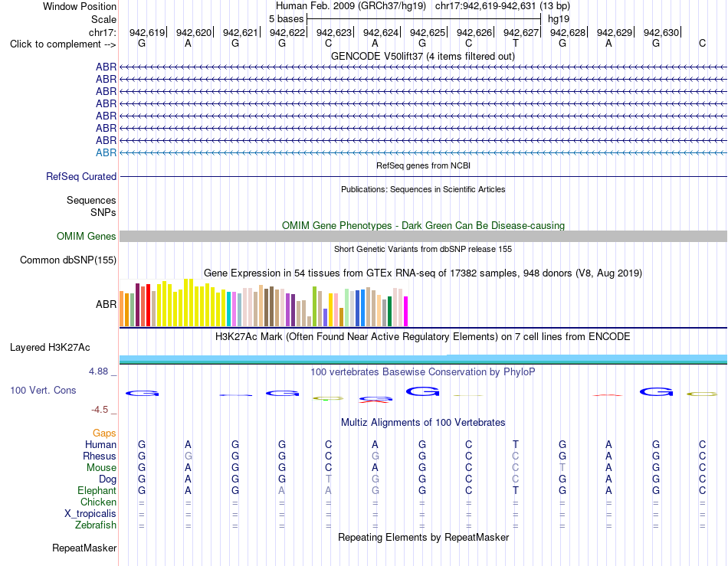Open the Layered H3K27Ac track label
This screenshot has height=566, width=728.
pos(50,348)
